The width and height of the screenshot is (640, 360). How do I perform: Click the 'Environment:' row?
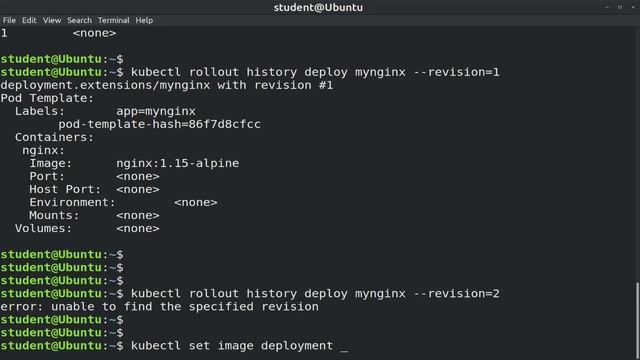123,202
